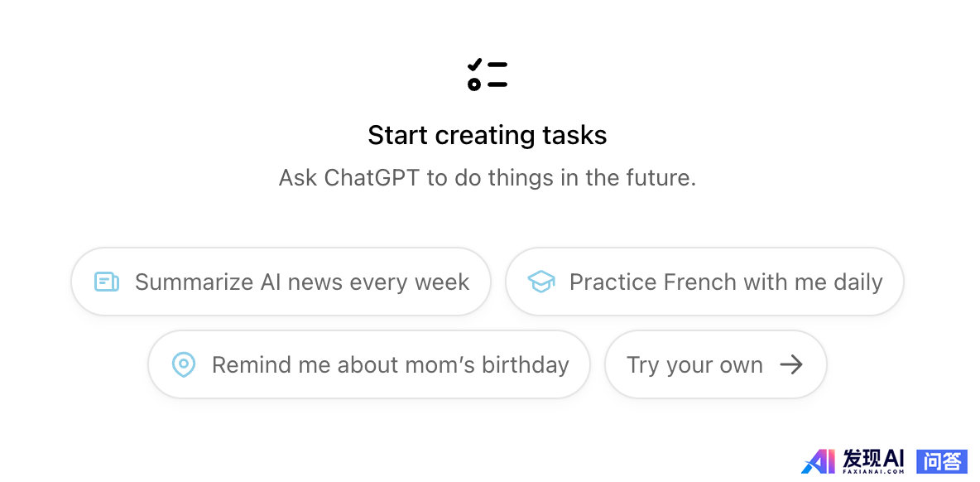980x482 pixels.
Task: Click the newspaper icon on Summarize chip
Action: pyautogui.click(x=107, y=282)
